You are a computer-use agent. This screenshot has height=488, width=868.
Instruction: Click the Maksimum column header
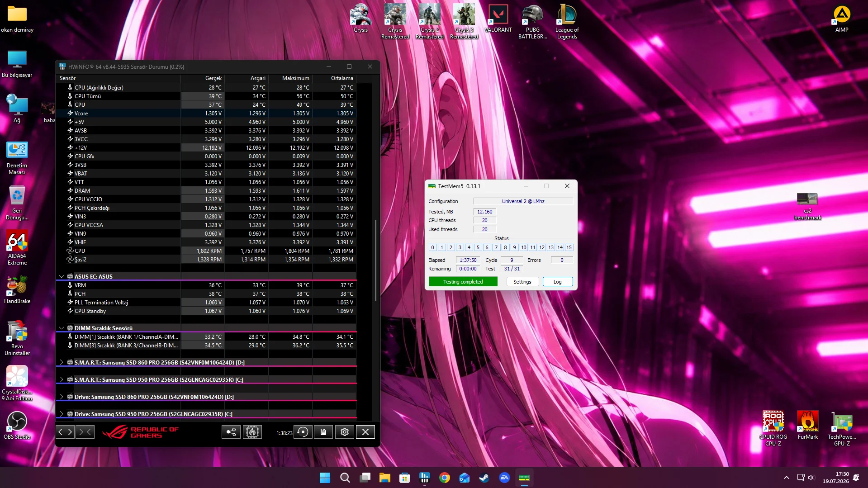click(x=295, y=78)
